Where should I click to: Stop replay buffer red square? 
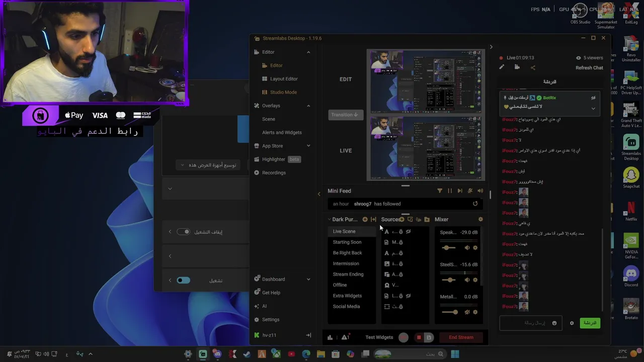point(419,337)
